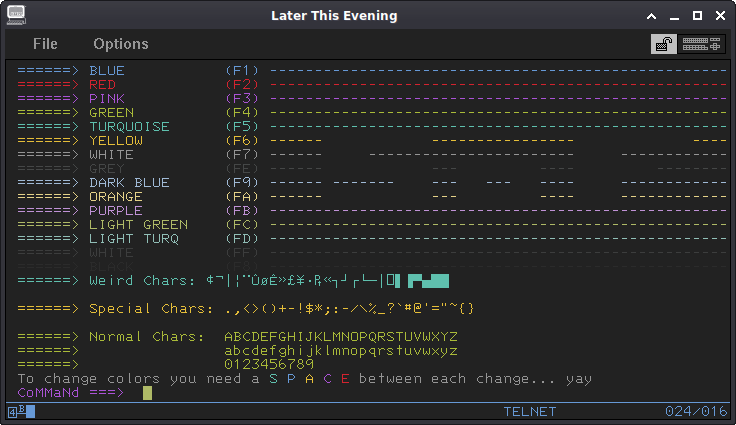Image resolution: width=736 pixels, height=425 pixels.
Task: Click the YELLOW color label
Action: tap(116, 141)
